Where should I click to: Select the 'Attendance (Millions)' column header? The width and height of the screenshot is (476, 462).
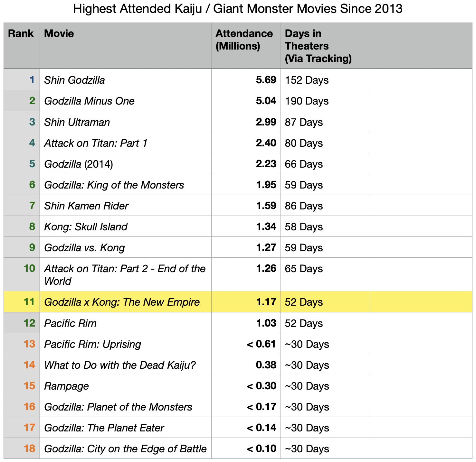coord(246,46)
